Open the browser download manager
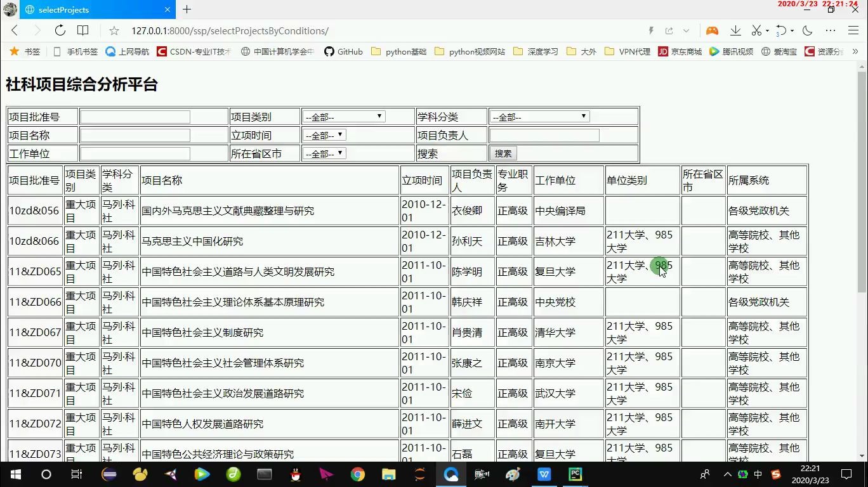 [735, 30]
